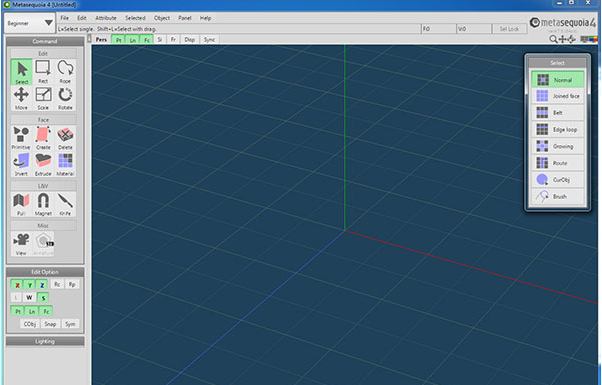Open the Help menu
Viewport: 602px width, 385px height.
(205, 18)
